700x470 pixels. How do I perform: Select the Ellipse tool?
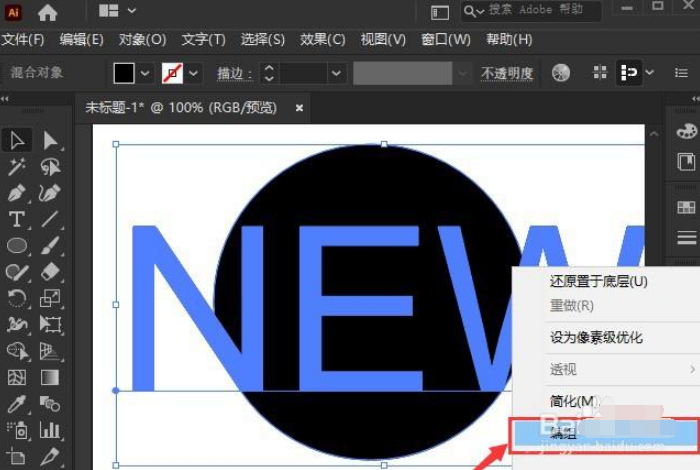[x=17, y=245]
